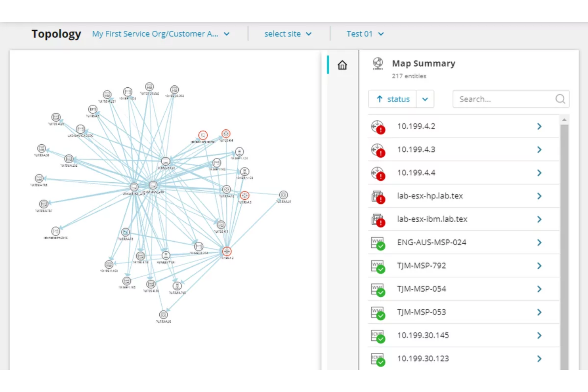This screenshot has height=392, width=588.
Task: Click the Map Summary globe icon
Action: tap(377, 63)
